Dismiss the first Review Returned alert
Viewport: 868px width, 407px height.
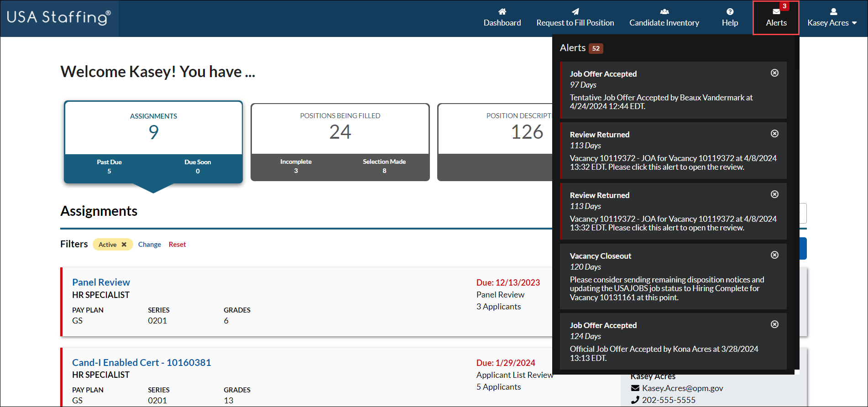(x=774, y=134)
